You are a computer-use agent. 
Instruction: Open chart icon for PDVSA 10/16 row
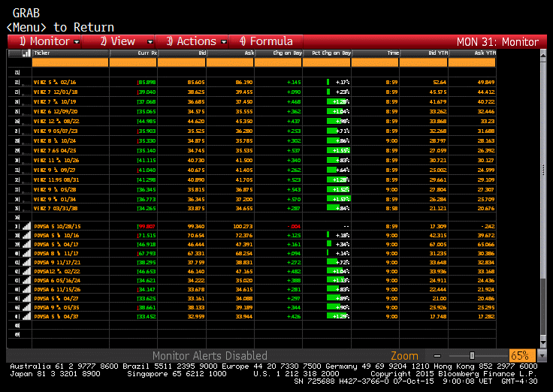click(26, 235)
